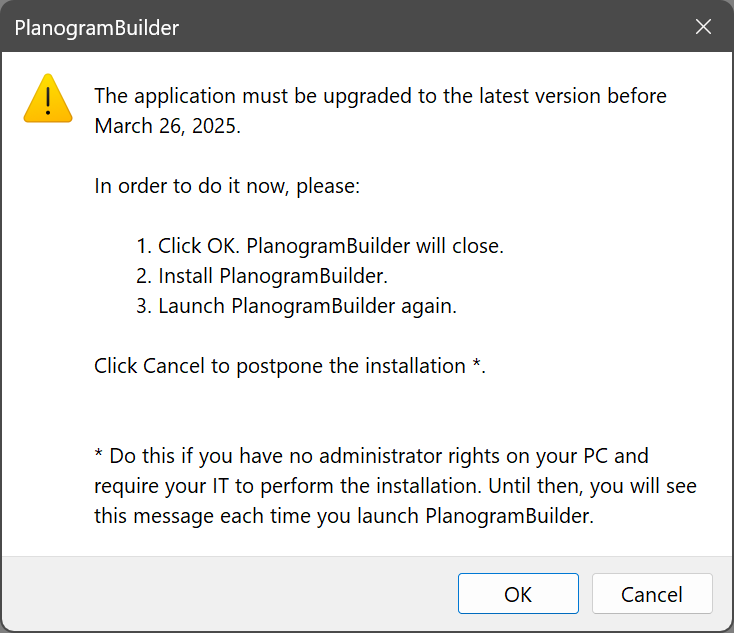Click the empty title bar area
This screenshot has width=734, height=633.
coord(420,28)
